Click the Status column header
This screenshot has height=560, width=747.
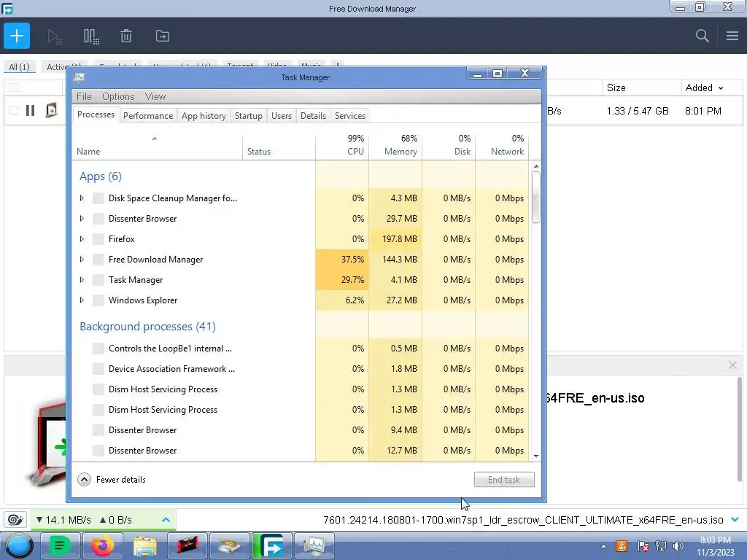click(x=279, y=145)
